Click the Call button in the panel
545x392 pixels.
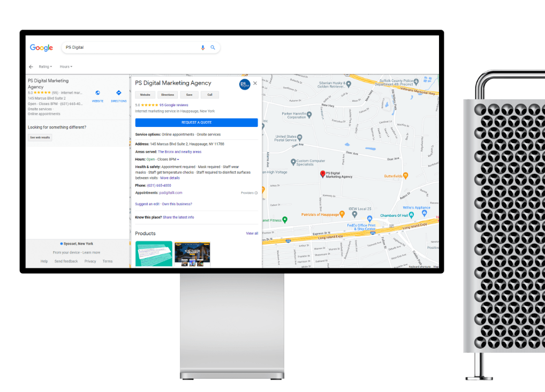(x=210, y=95)
